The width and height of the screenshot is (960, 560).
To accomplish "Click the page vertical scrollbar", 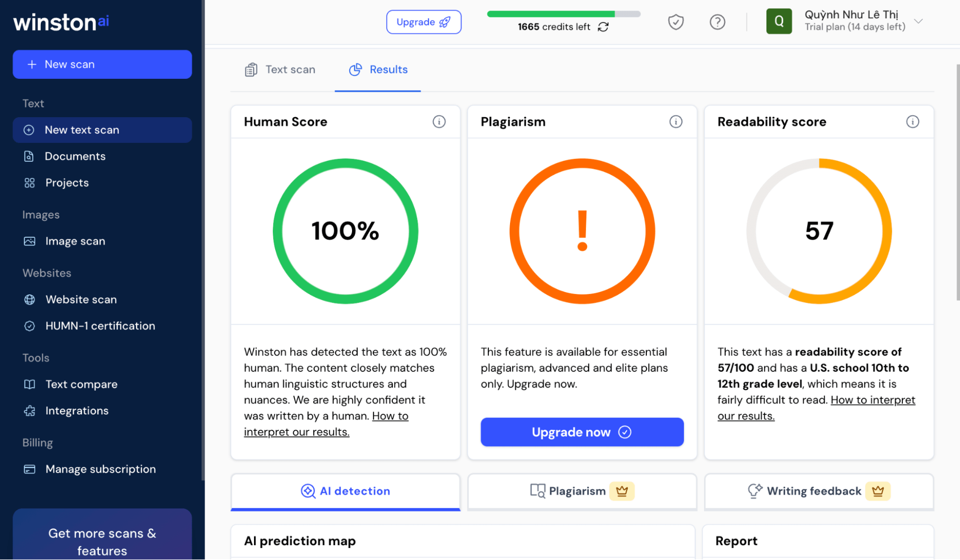I will click(958, 183).
